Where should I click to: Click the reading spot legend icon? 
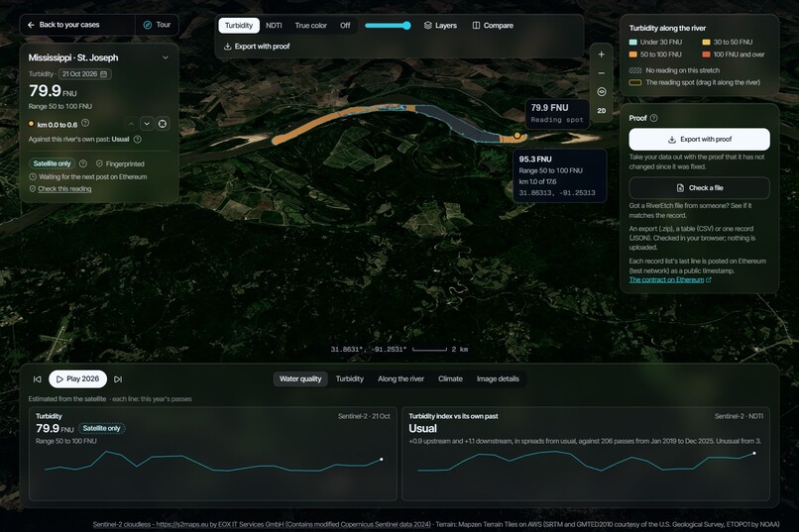coord(634,82)
